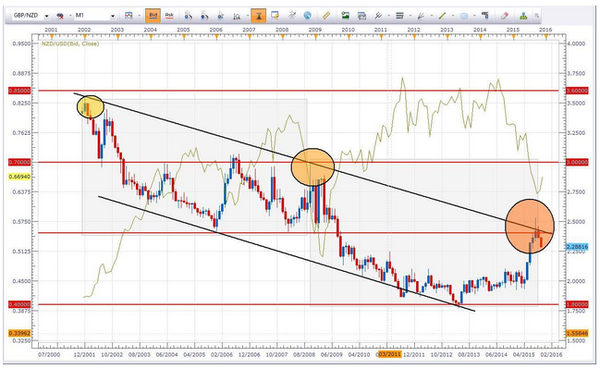Click the blue 2.28816 current price label

(x=577, y=247)
